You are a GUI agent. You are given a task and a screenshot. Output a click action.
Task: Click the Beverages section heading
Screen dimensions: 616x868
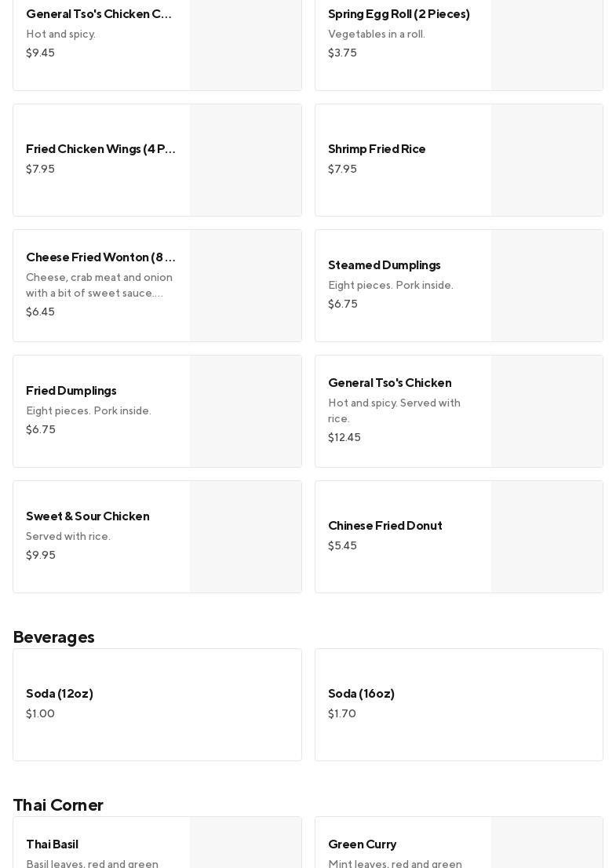click(x=53, y=637)
